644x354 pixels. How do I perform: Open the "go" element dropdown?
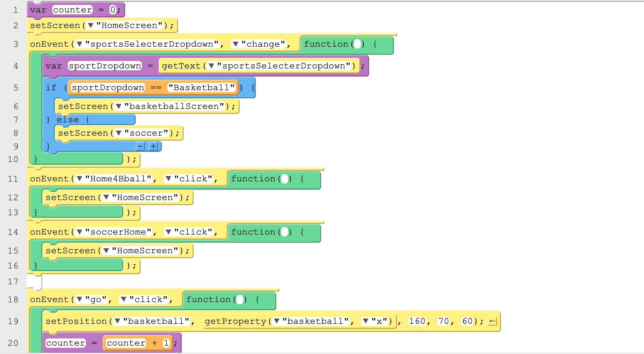coord(79,300)
